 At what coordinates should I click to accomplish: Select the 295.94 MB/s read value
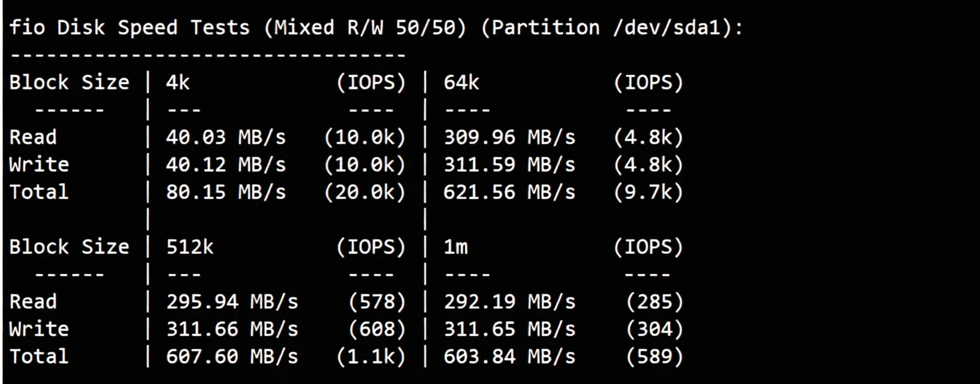(x=232, y=302)
